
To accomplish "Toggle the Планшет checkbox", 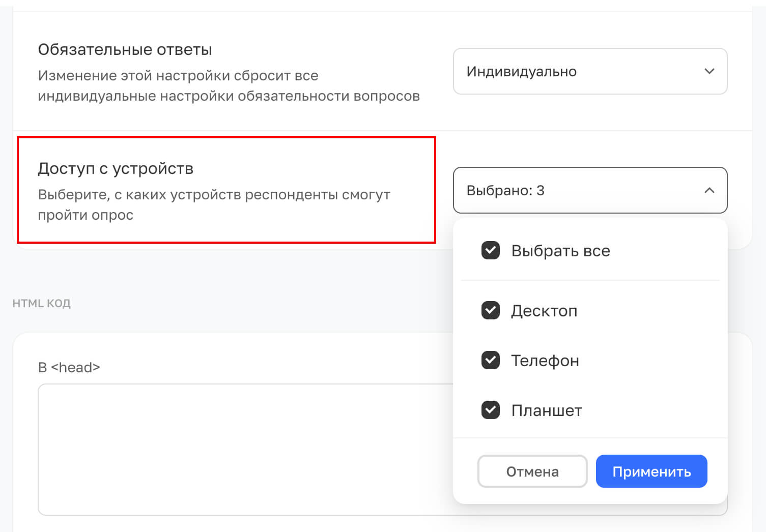I will 491,410.
